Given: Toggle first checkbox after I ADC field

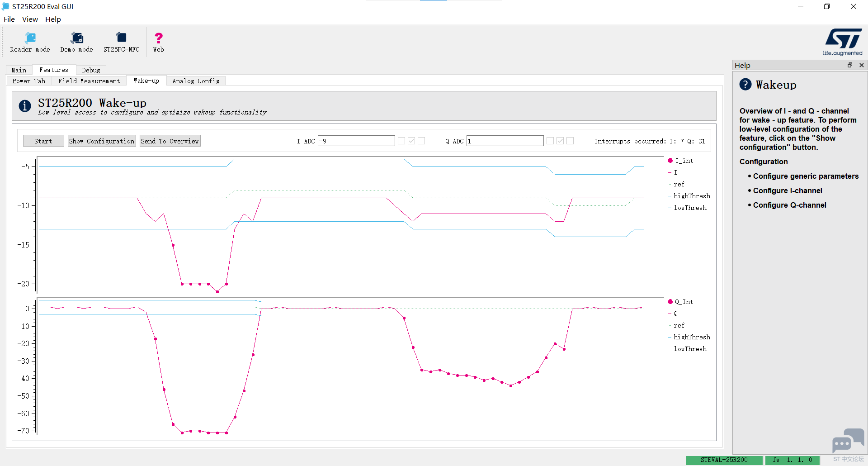Looking at the screenshot, I should (x=401, y=141).
